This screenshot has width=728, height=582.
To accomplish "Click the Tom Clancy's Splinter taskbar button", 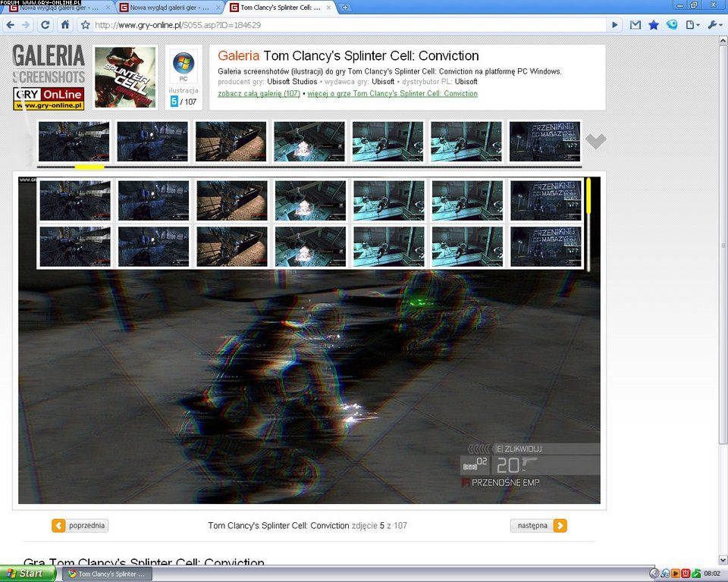I will click(x=107, y=574).
